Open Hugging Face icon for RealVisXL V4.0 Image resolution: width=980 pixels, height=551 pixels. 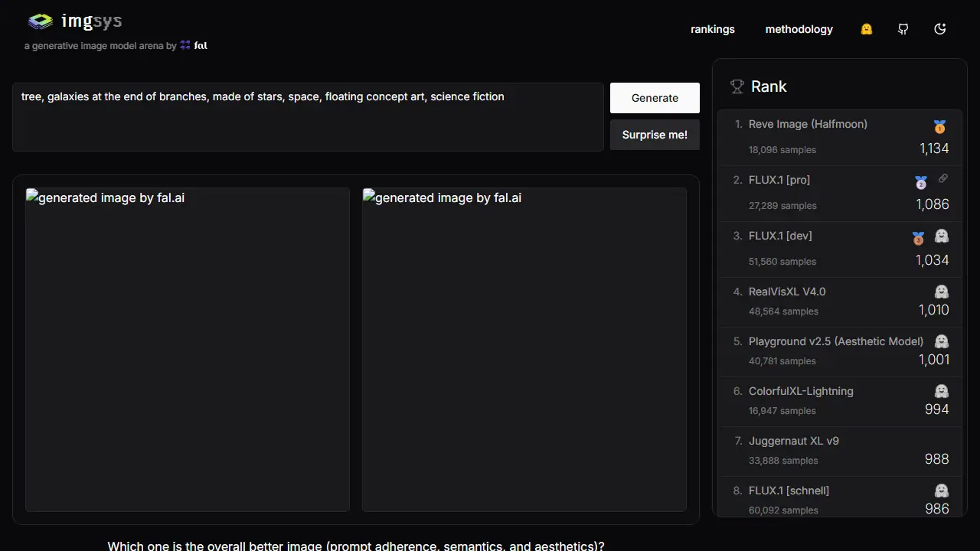click(942, 292)
